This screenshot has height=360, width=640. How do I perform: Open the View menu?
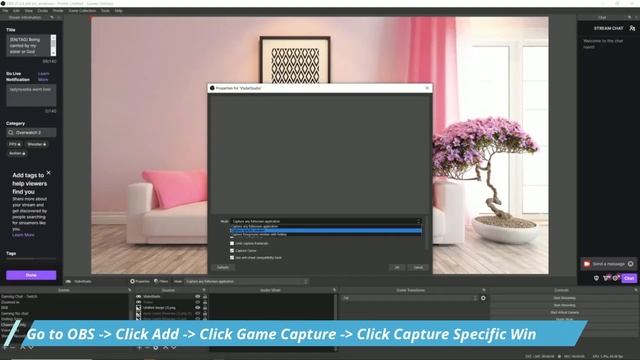(x=29, y=11)
